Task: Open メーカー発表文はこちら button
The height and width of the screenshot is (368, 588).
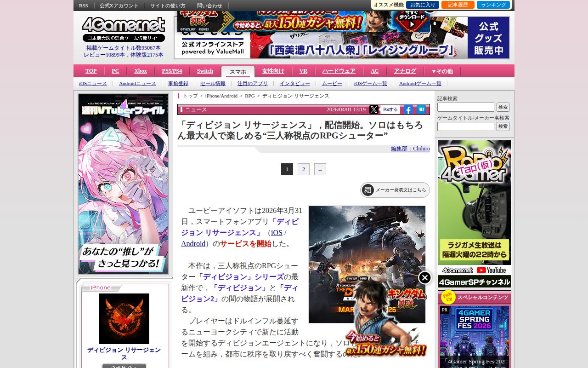Action: (395, 190)
